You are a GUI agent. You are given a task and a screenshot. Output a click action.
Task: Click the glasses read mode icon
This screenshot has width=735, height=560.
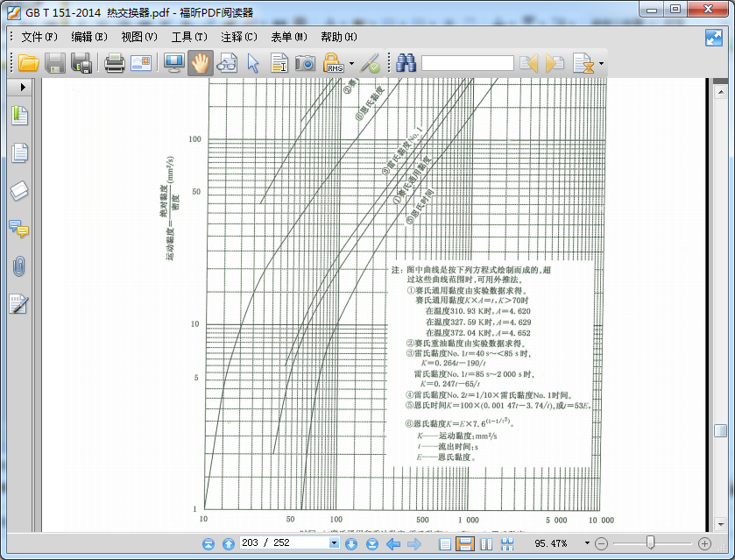point(227,63)
